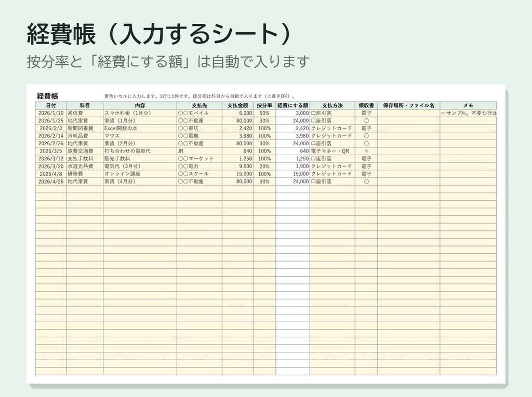This screenshot has height=397, width=532.
Task: Click the 日付 column header
Action: click(x=51, y=105)
